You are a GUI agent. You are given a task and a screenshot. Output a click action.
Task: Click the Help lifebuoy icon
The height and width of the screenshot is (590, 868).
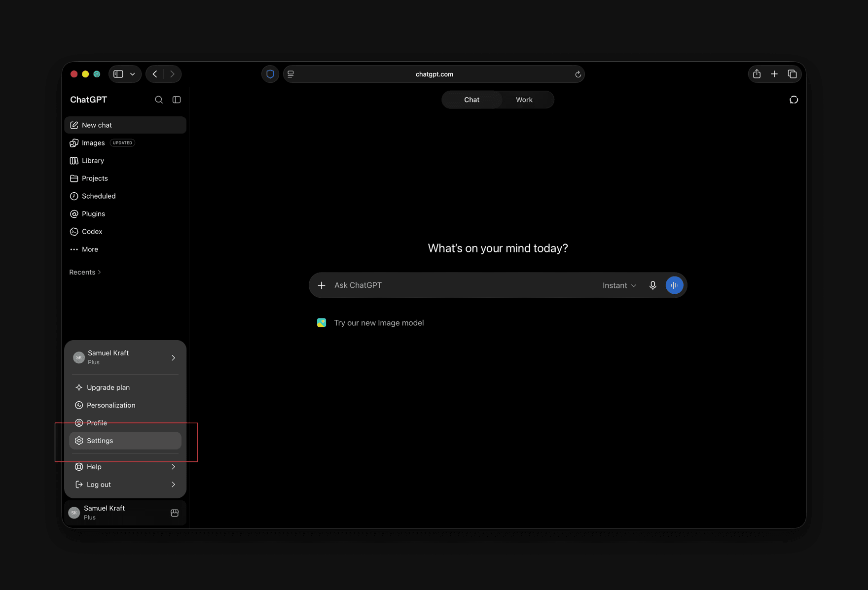pyautogui.click(x=79, y=467)
